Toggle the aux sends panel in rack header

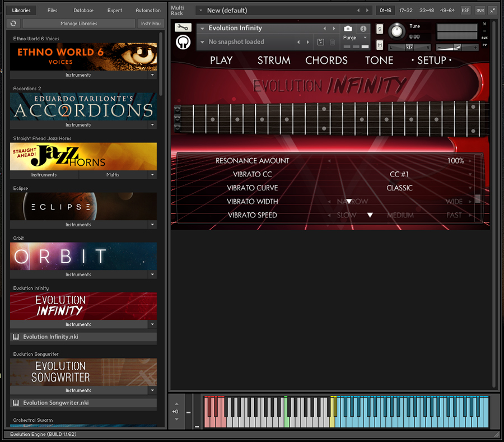click(x=480, y=10)
